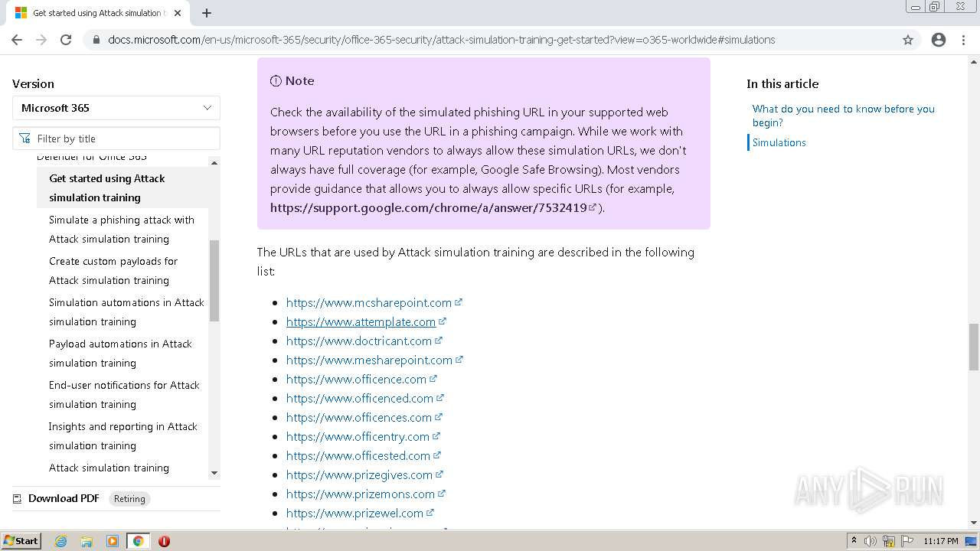Open https://www.prizewel.com link
This screenshot has height=551, width=980.
point(354,513)
